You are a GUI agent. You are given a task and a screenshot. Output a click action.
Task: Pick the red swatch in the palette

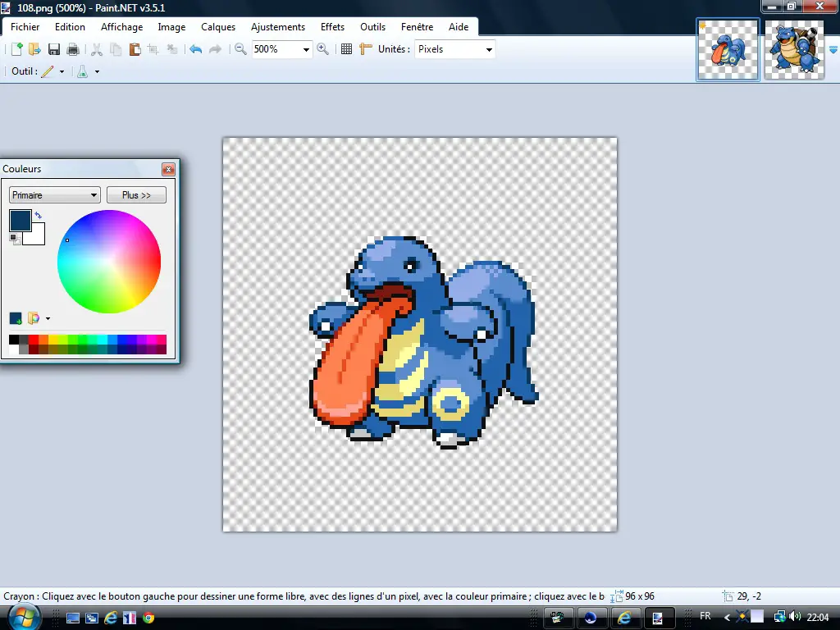(34, 340)
